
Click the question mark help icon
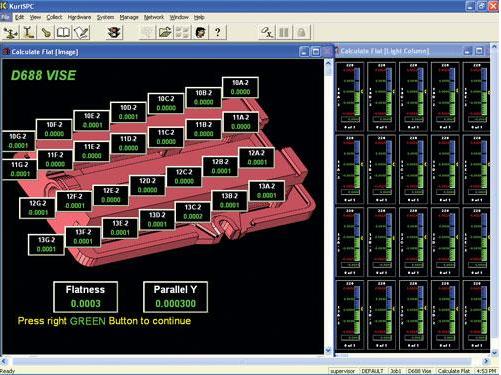[x=218, y=32]
